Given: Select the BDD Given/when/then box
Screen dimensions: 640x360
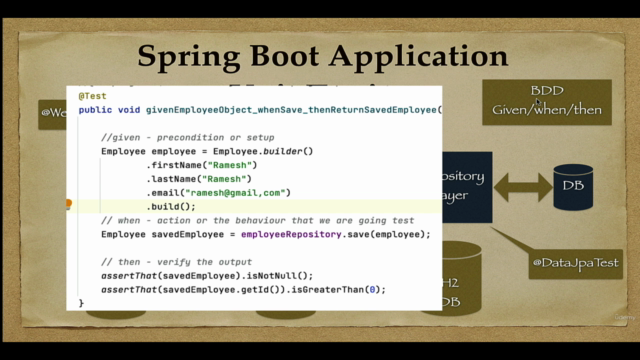Looking at the screenshot, I should point(547,102).
